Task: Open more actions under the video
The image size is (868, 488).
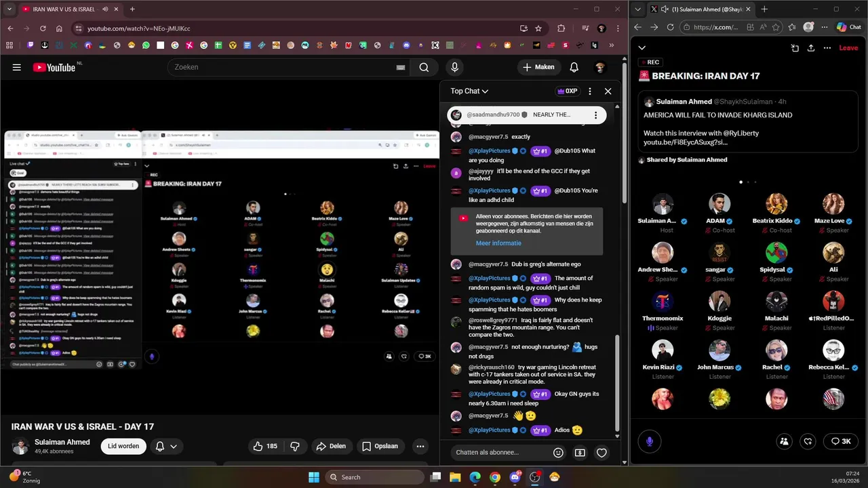Action: tap(420, 446)
